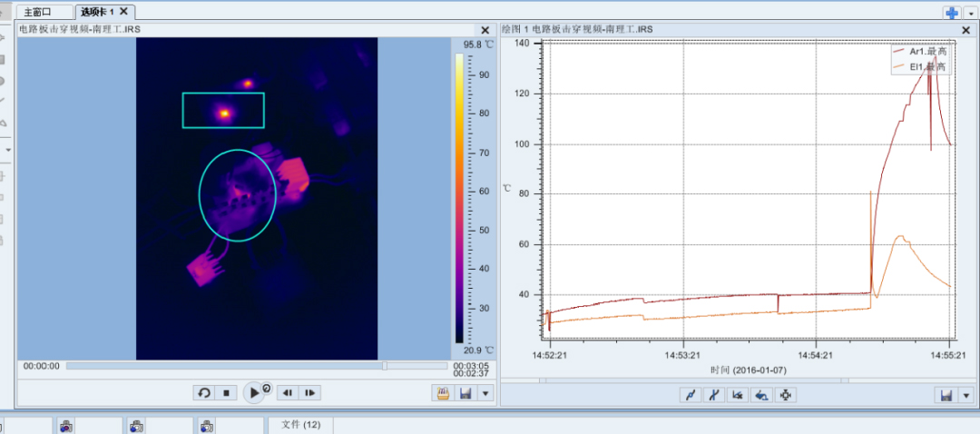The height and width of the screenshot is (434, 980).
Task: Click the crossed curve icon under plot
Action: [714, 395]
